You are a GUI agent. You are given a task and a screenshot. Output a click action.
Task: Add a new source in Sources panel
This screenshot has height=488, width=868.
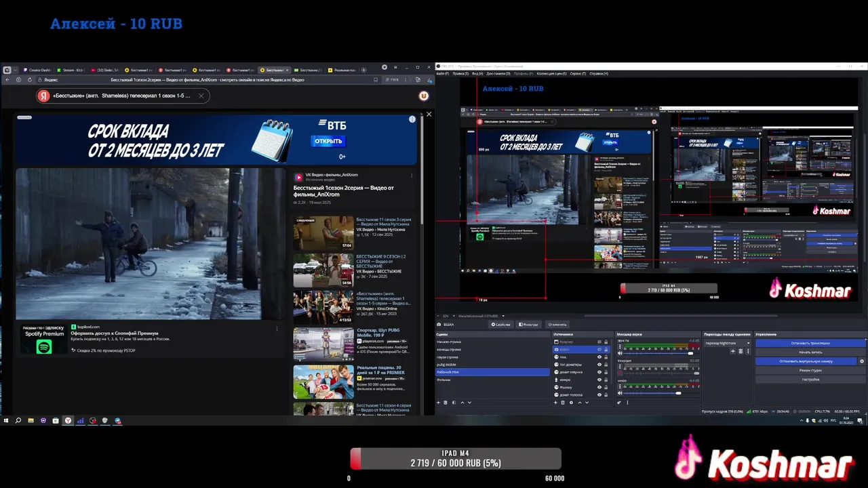click(x=555, y=403)
